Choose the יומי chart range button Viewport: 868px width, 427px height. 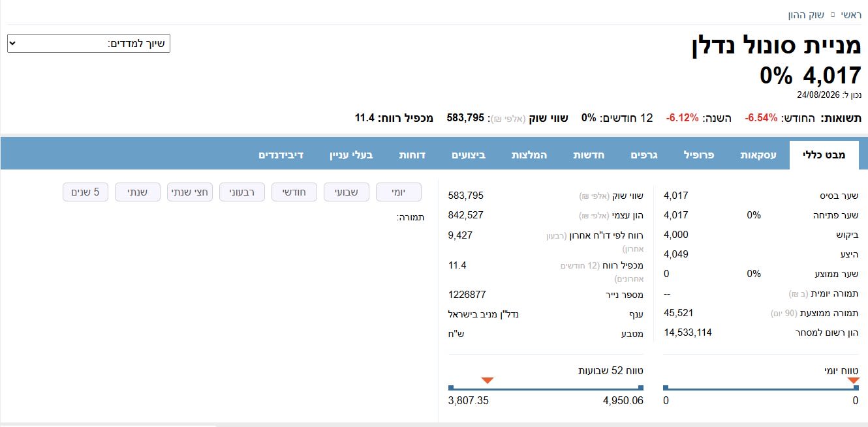(x=399, y=192)
